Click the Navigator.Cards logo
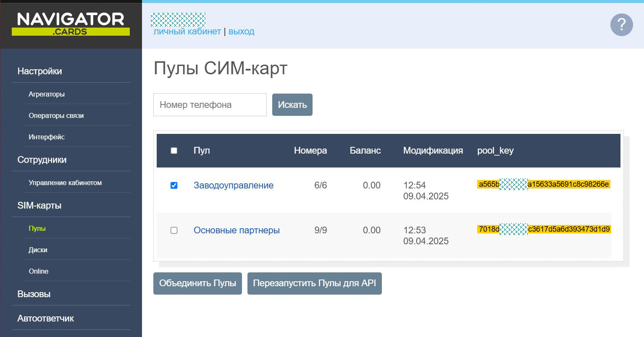The height and width of the screenshot is (337, 644). click(x=71, y=24)
